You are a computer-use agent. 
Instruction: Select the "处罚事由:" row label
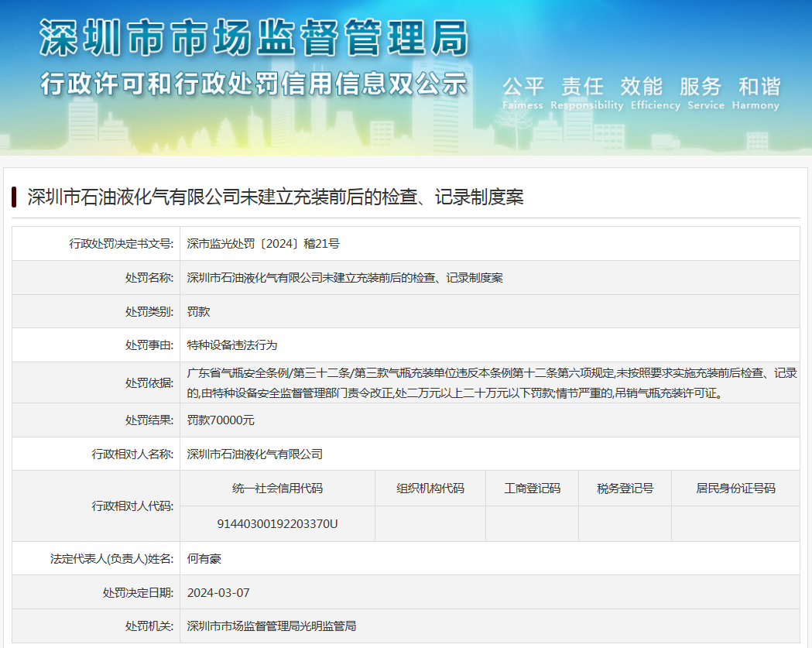[149, 345]
